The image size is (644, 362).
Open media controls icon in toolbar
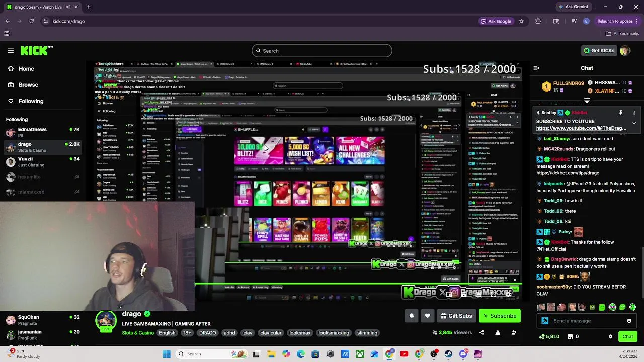(574, 21)
